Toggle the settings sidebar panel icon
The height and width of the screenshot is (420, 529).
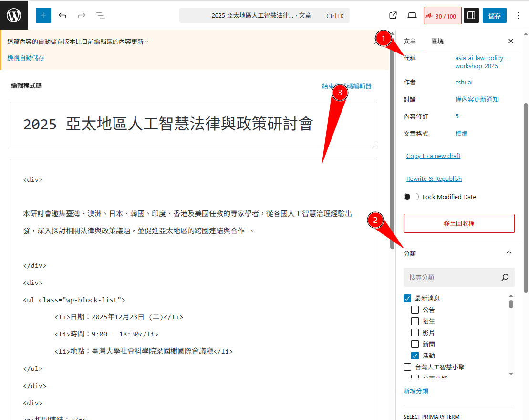tap(471, 15)
